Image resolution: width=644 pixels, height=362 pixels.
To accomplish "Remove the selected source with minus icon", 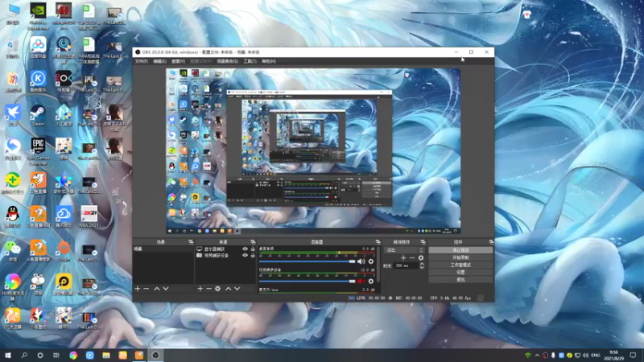I will click(208, 289).
